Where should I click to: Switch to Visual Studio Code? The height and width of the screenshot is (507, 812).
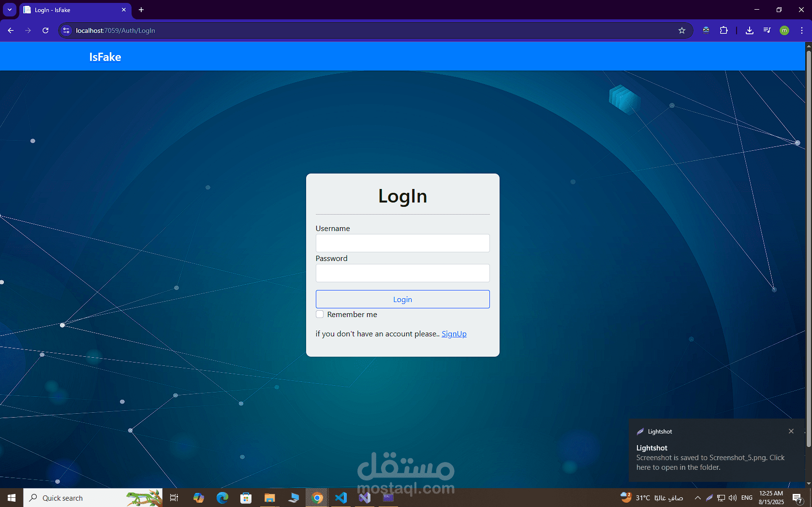coord(341,498)
